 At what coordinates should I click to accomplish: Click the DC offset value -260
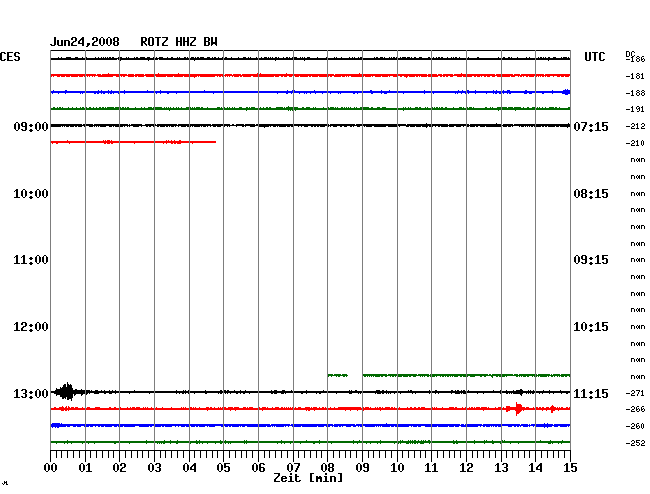pyautogui.click(x=635, y=426)
